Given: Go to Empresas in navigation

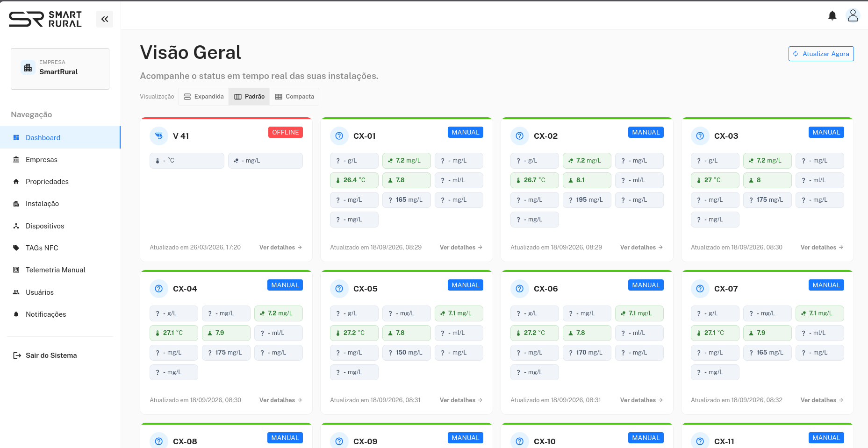Looking at the screenshot, I should pyautogui.click(x=60, y=159).
